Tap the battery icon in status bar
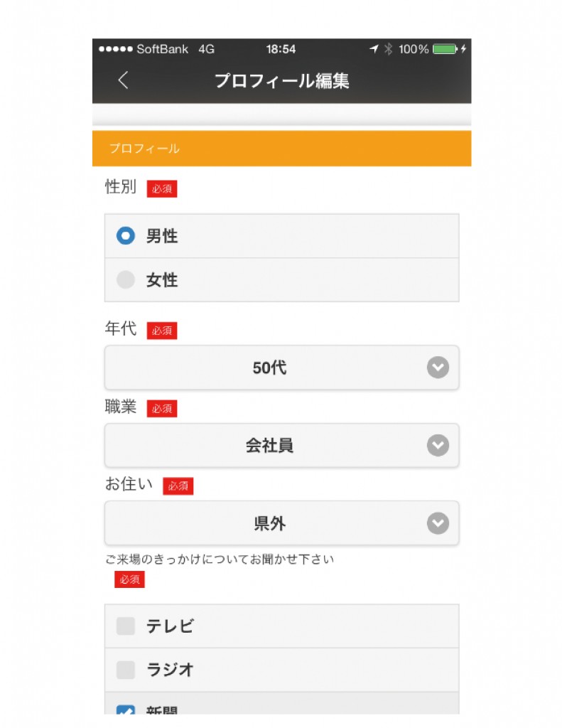This screenshot has height=728, width=562. tap(445, 49)
